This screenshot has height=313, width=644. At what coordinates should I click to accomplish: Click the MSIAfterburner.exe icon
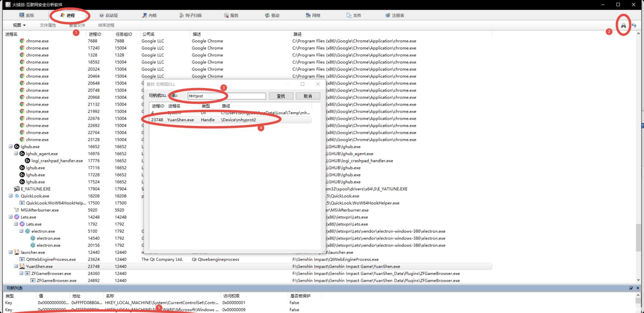tap(17, 210)
